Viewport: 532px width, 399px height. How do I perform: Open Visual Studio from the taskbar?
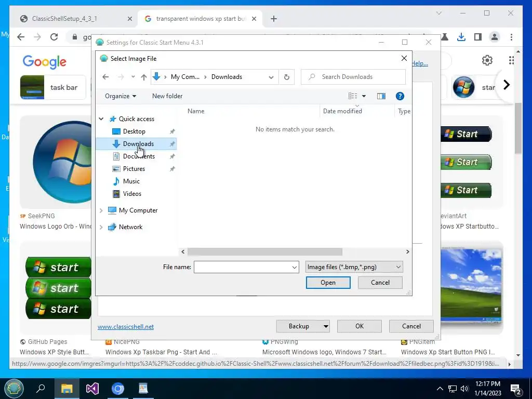pos(92,388)
